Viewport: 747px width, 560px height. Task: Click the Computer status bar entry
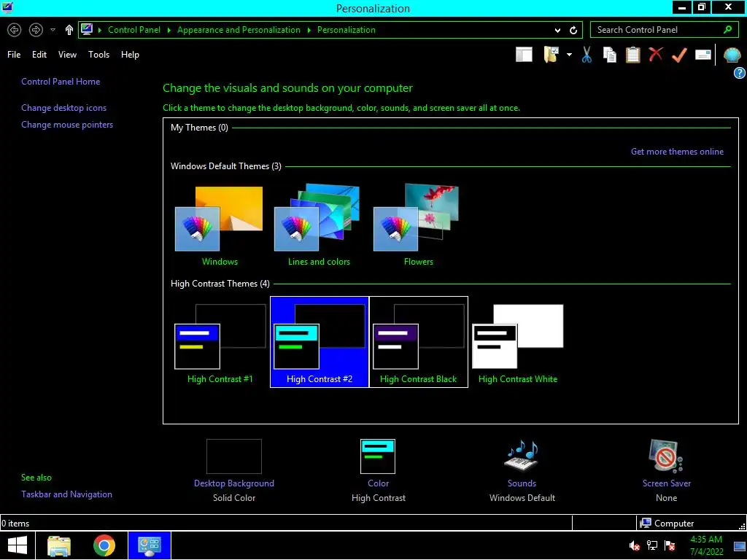(x=667, y=524)
